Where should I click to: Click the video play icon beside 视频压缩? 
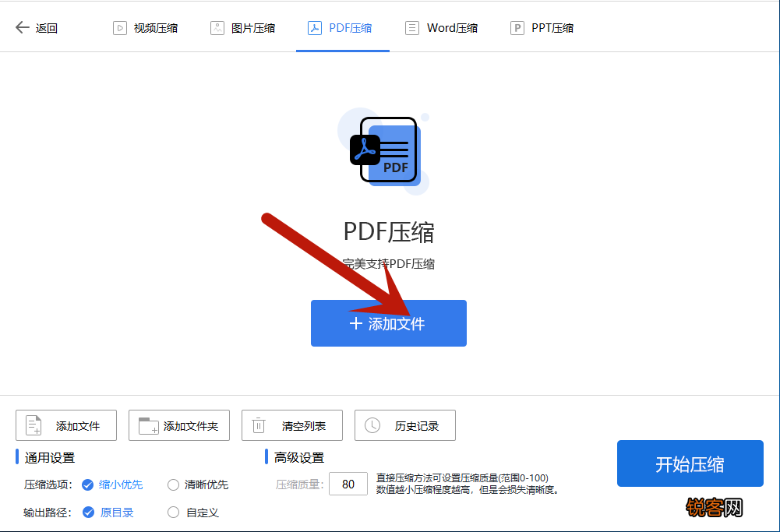coord(120,28)
